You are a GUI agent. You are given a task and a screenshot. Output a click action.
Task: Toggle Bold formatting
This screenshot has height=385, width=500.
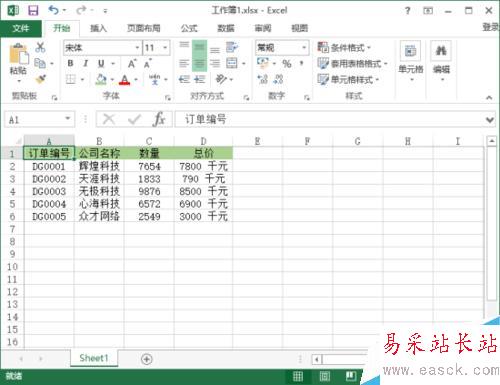pyautogui.click(x=70, y=63)
